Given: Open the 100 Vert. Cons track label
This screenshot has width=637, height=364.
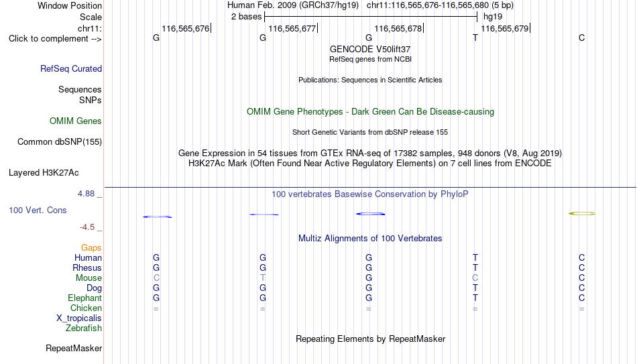Looking at the screenshot, I should (38, 210).
